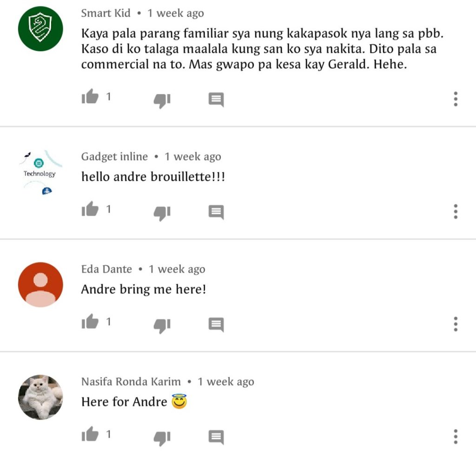Open Eda Dante's profile name

click(x=106, y=269)
